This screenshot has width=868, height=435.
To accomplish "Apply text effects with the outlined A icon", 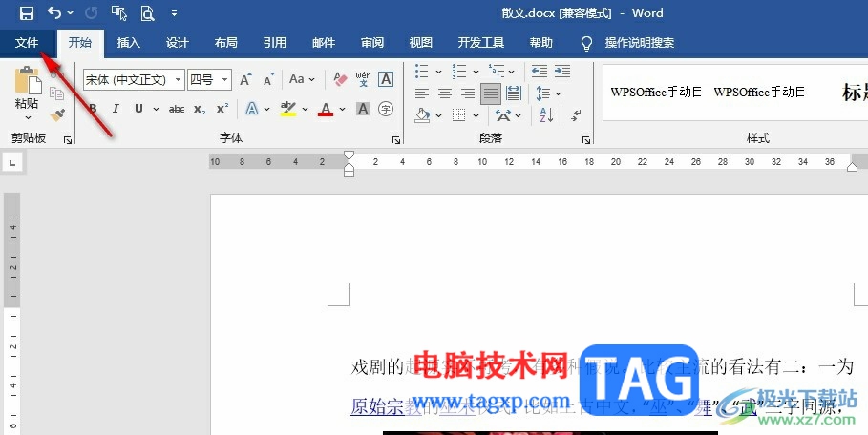I will click(252, 109).
